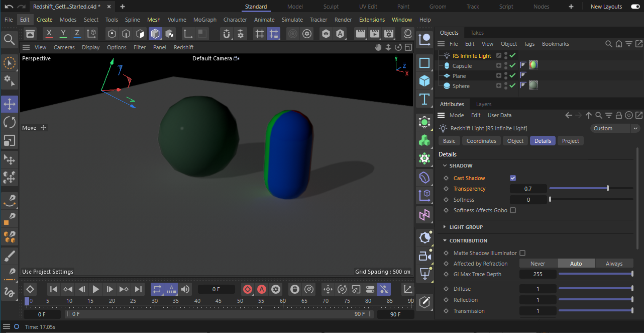Click the Transparency slider handle

coord(608,189)
